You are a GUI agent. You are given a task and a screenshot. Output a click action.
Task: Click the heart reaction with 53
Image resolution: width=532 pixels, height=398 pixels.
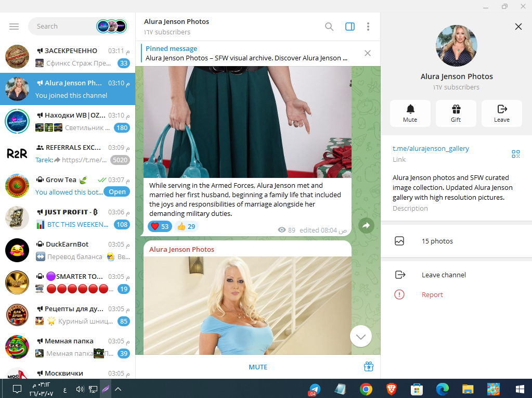tap(160, 226)
